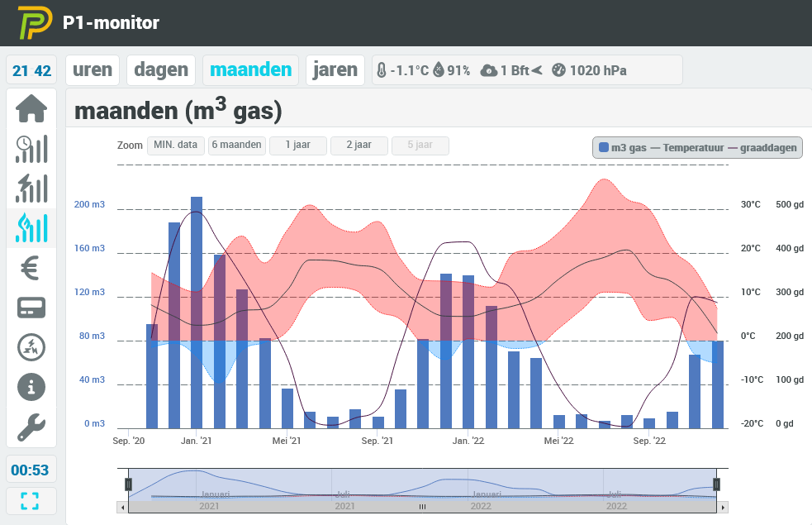Image resolution: width=812 pixels, height=525 pixels.
Task: Open the information icon in sidebar
Action: tap(31, 387)
